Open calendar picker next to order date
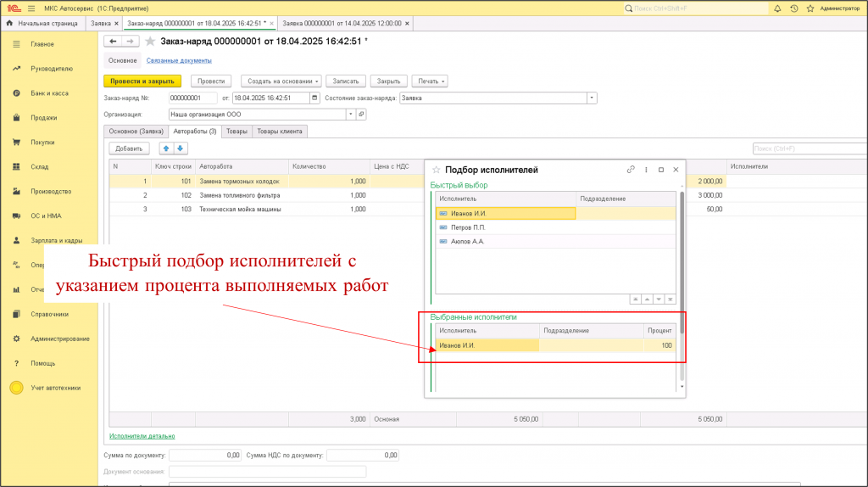Viewport: 868px width, 487px height. pyautogui.click(x=314, y=98)
